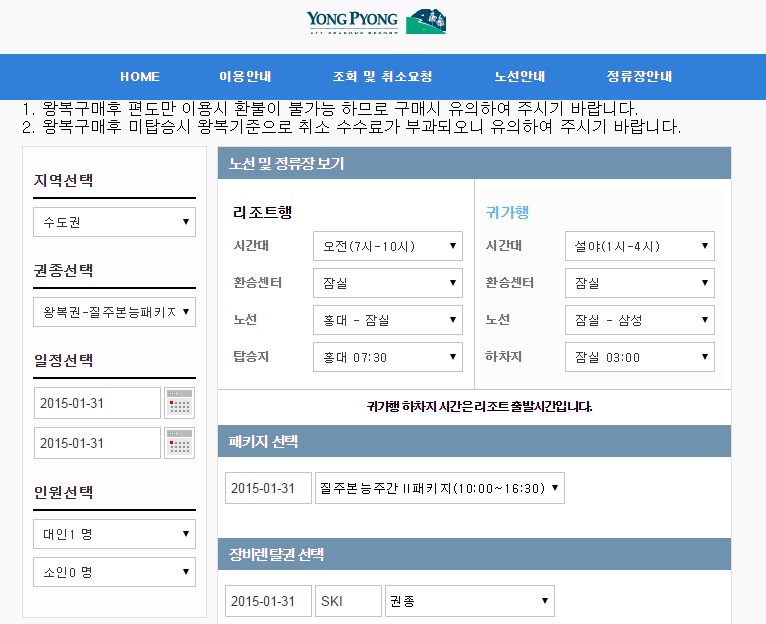
Task: Open the 잠실 - 삼성 route dropdown
Action: pyautogui.click(x=640, y=320)
